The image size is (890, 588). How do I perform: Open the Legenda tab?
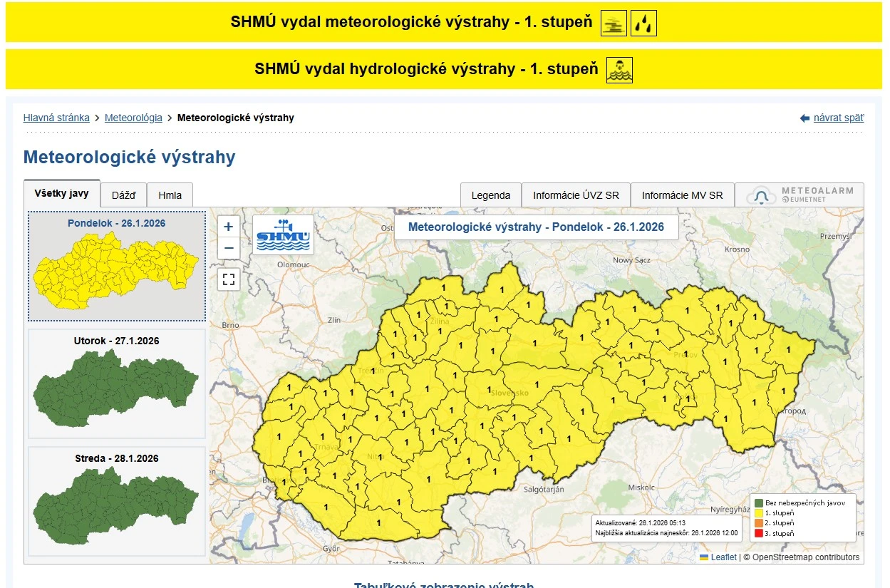[x=491, y=195]
